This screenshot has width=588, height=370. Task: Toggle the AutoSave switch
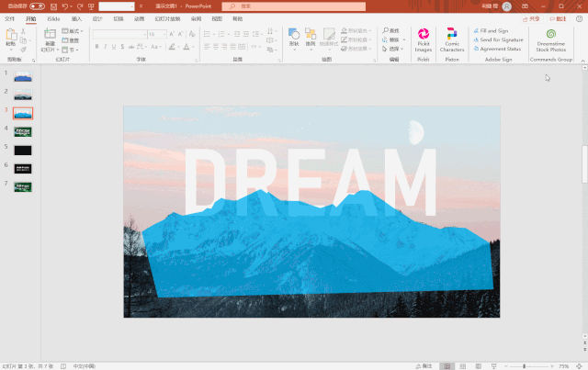[37, 6]
